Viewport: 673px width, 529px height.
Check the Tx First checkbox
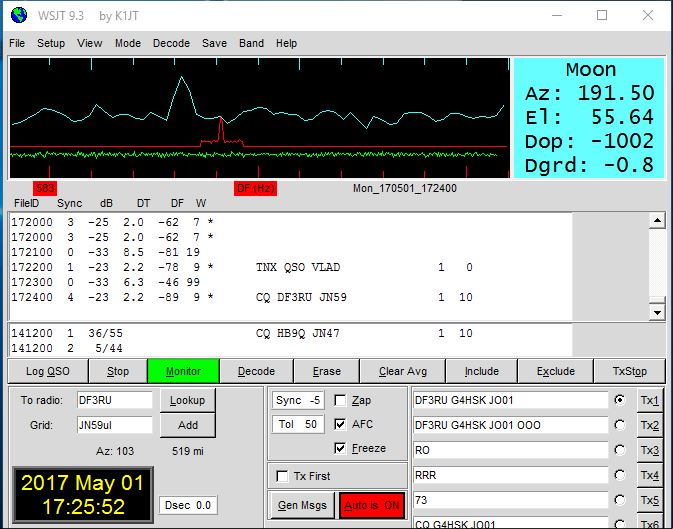pyautogui.click(x=282, y=476)
